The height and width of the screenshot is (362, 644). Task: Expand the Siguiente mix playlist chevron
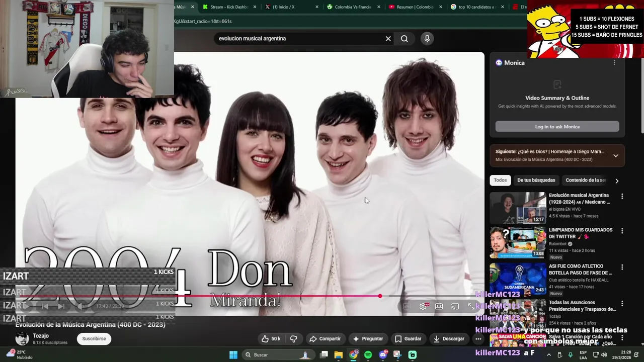click(615, 156)
